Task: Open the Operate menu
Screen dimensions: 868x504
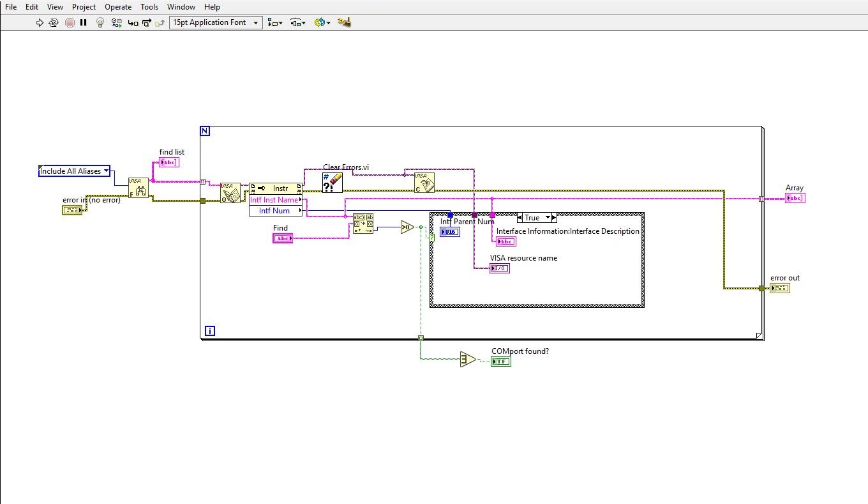Action: pyautogui.click(x=118, y=7)
